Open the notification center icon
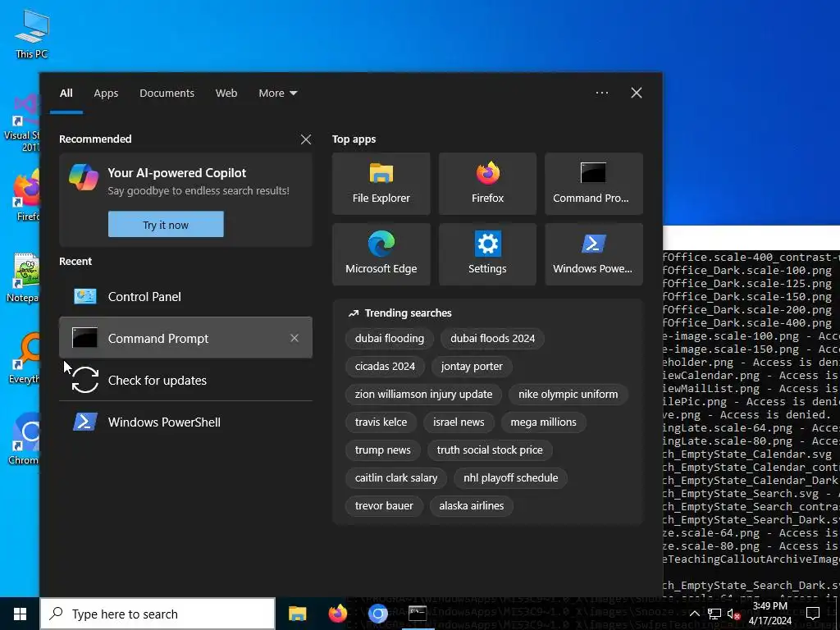The width and height of the screenshot is (840, 630). coord(813,614)
